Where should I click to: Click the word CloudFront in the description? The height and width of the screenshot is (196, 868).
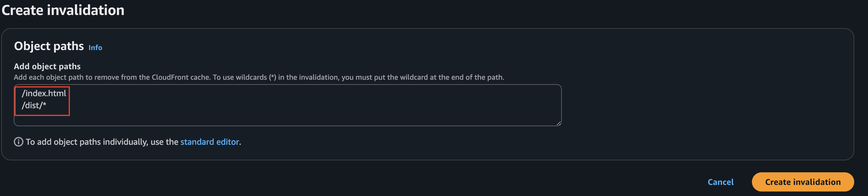pyautogui.click(x=170, y=77)
